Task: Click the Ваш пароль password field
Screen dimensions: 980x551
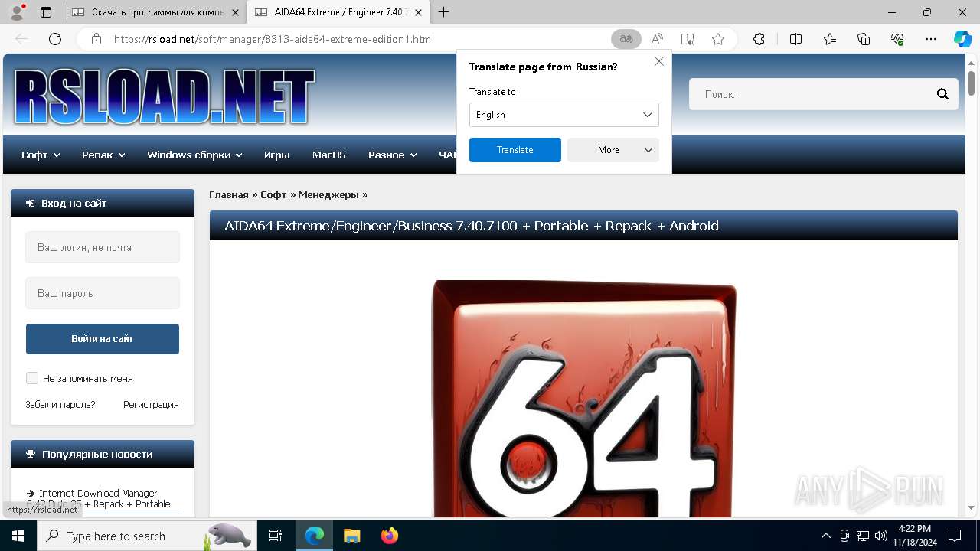Action: tap(103, 293)
